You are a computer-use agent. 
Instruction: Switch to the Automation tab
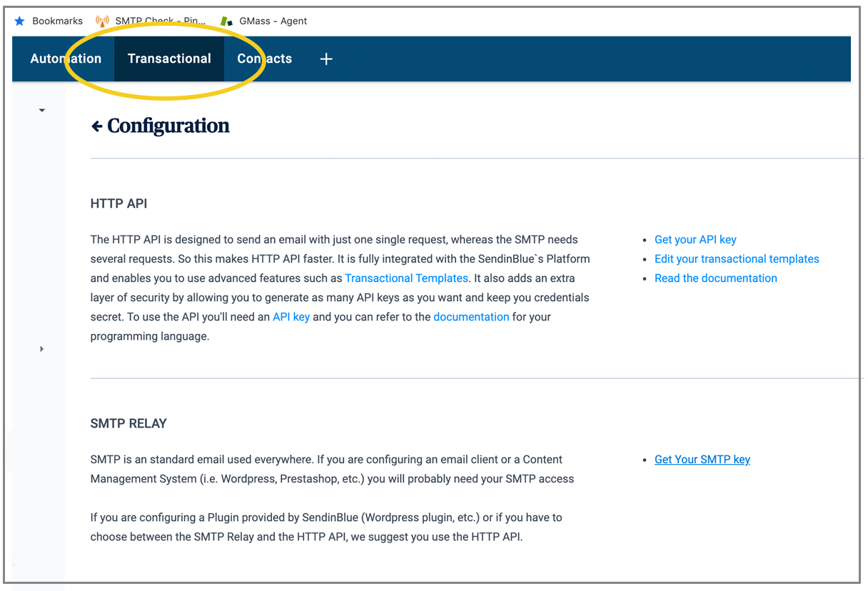coord(66,59)
